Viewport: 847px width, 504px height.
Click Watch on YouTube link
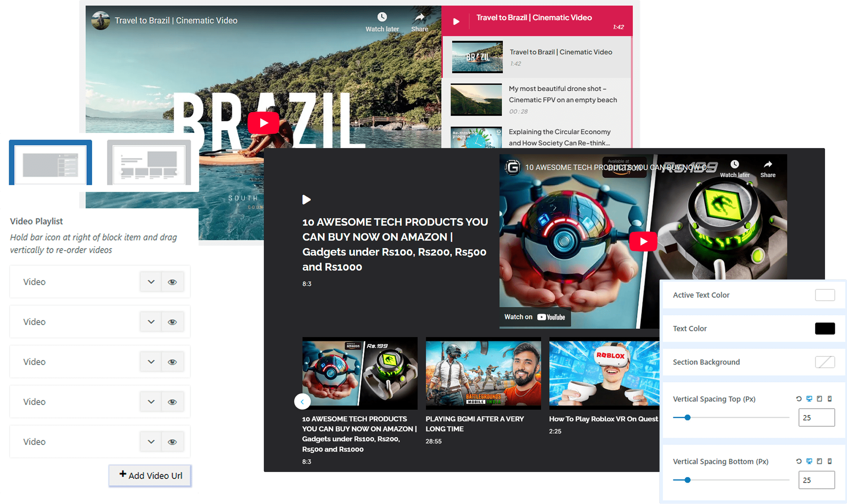pyautogui.click(x=535, y=317)
